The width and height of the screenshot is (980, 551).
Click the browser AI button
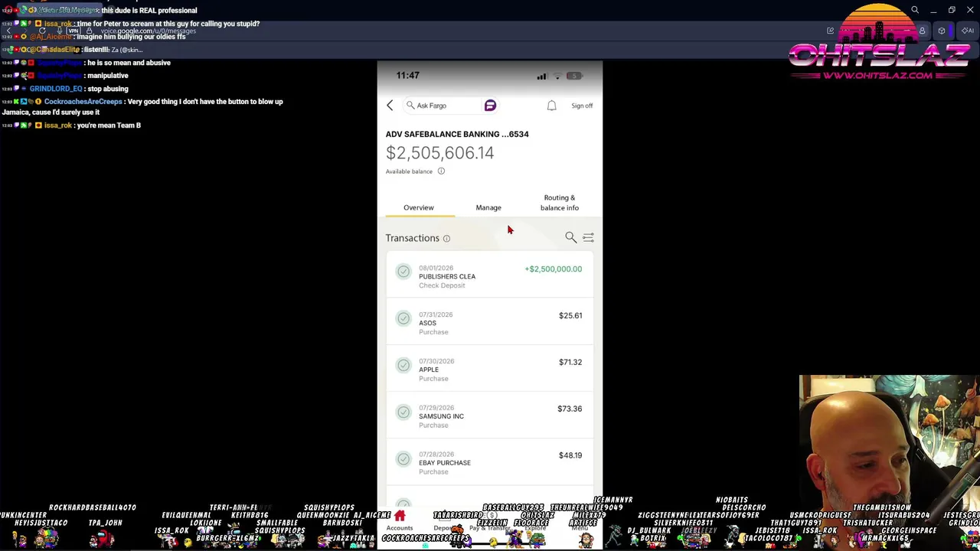[x=968, y=31]
